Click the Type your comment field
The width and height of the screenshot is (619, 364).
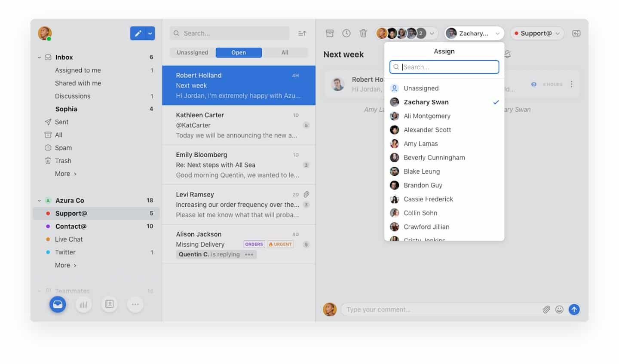[x=441, y=309]
